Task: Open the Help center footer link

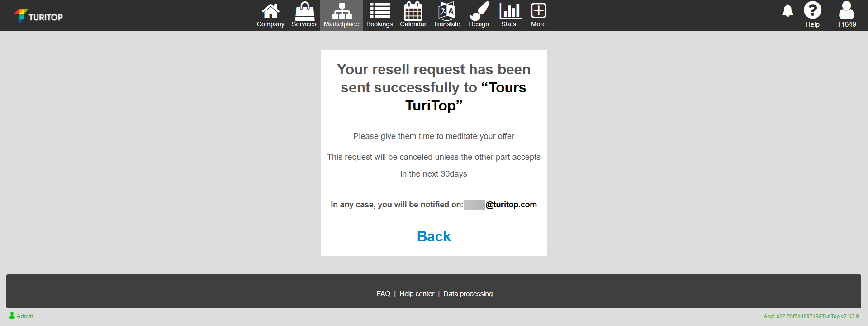Action: [x=417, y=294]
